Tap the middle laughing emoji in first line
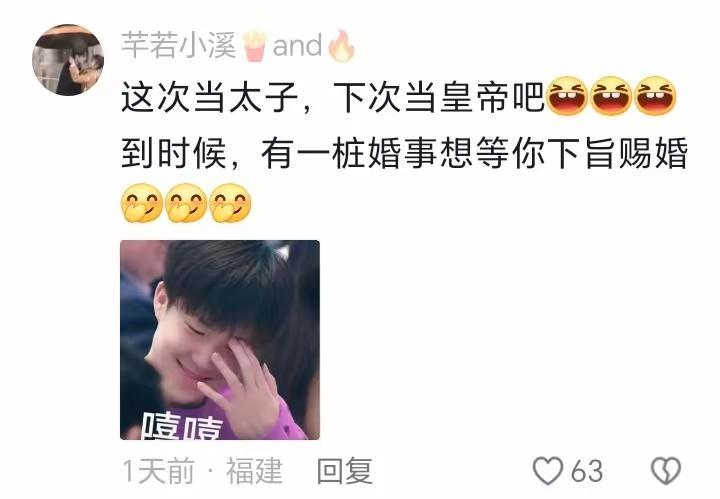 pyautogui.click(x=611, y=95)
